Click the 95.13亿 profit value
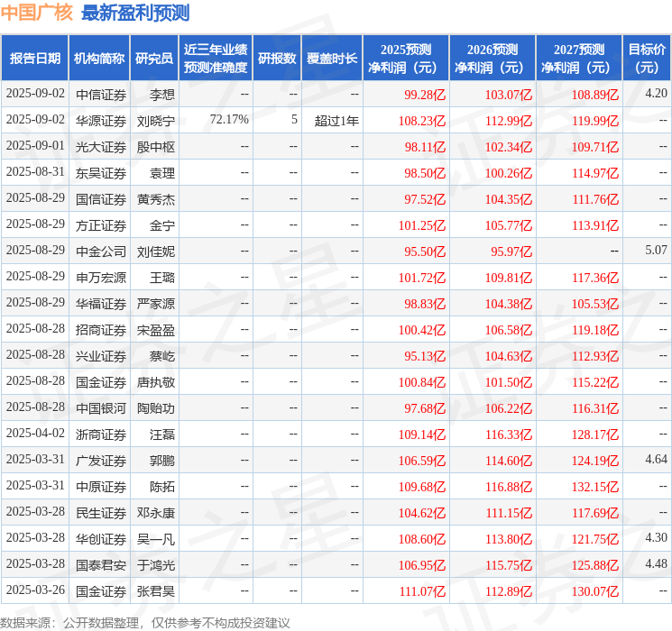This screenshot has width=672, height=631. click(425, 355)
